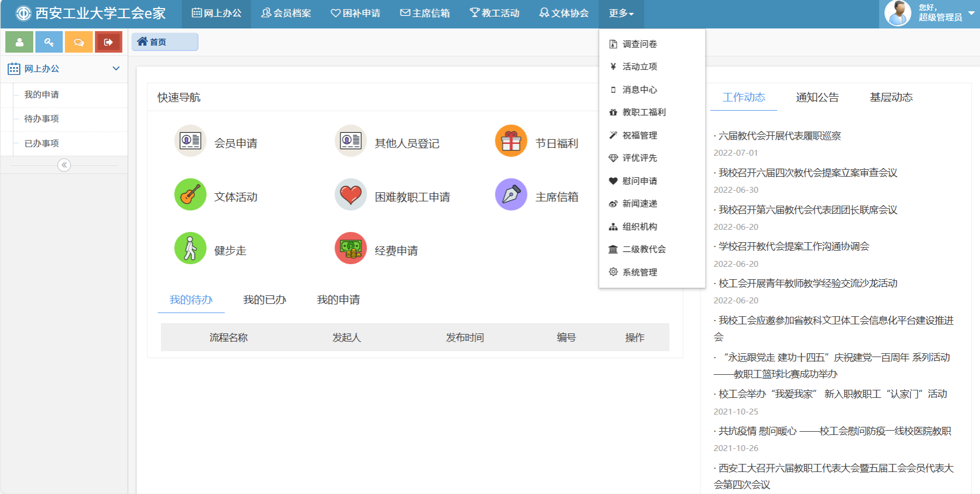Image resolution: width=980 pixels, height=494 pixels.
Task: Select 系统管理 from the dropdown menu
Action: (x=639, y=272)
